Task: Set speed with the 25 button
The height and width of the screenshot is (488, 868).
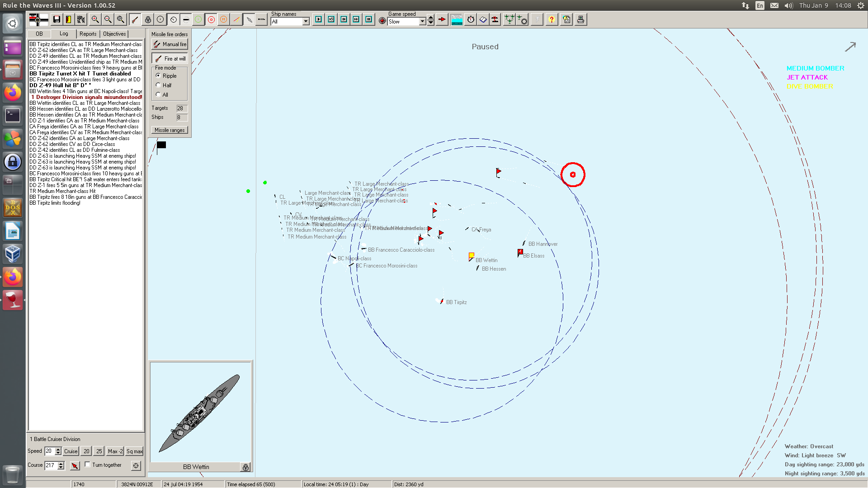Action: click(x=99, y=451)
